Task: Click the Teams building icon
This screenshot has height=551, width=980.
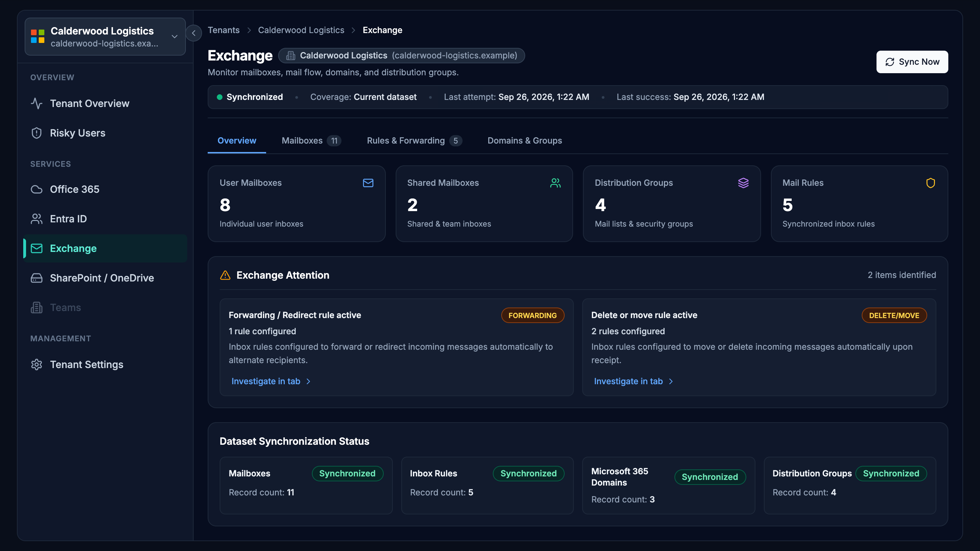Action: [x=37, y=308]
